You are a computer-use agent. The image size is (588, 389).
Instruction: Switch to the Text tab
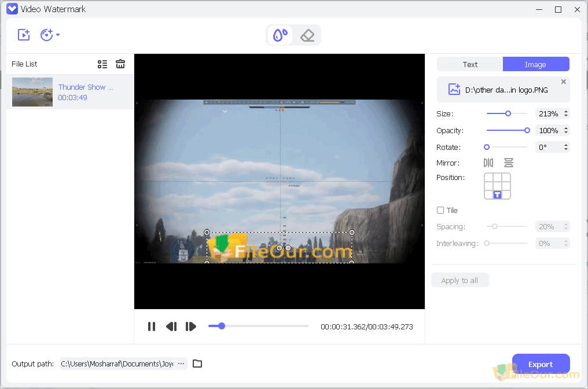pos(470,64)
